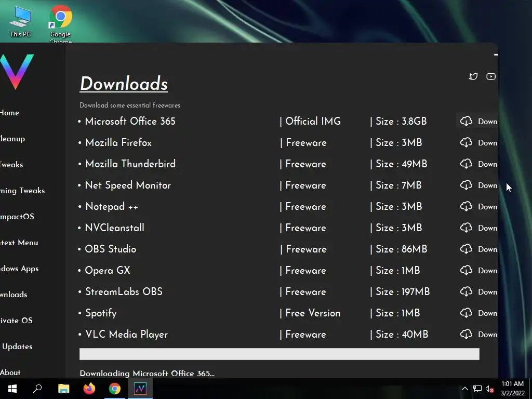The image size is (532, 399).
Task: Click Size : 3.8GB text
Action: pyautogui.click(x=401, y=121)
